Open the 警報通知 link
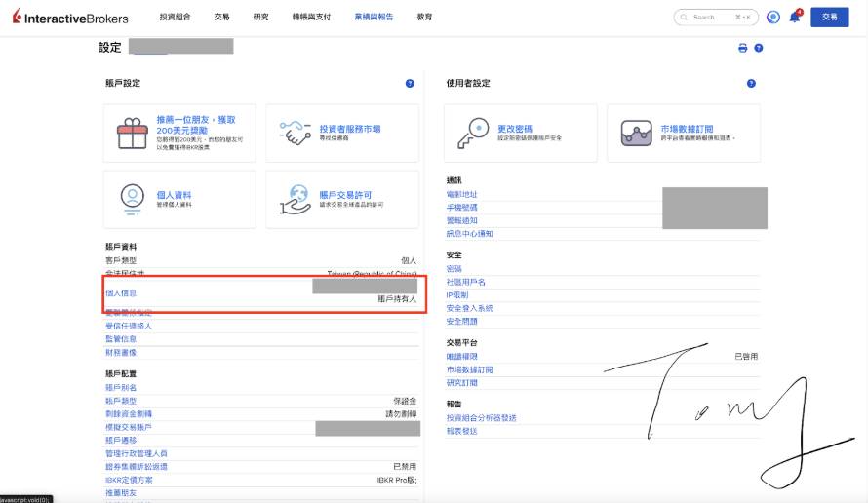 [461, 220]
